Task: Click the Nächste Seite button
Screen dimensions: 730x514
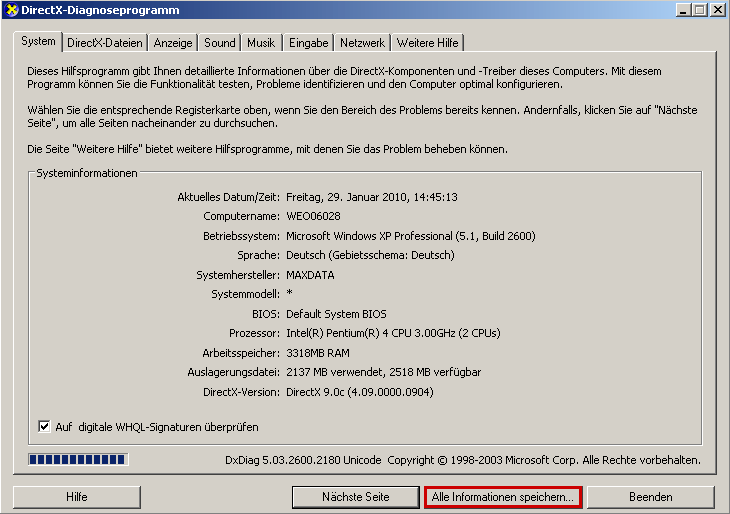Action: point(356,497)
